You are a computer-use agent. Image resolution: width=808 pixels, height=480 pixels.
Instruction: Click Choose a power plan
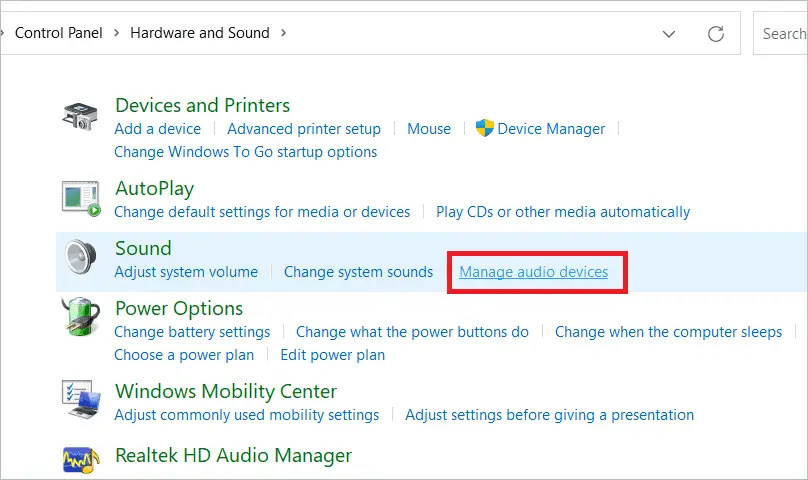tap(184, 355)
